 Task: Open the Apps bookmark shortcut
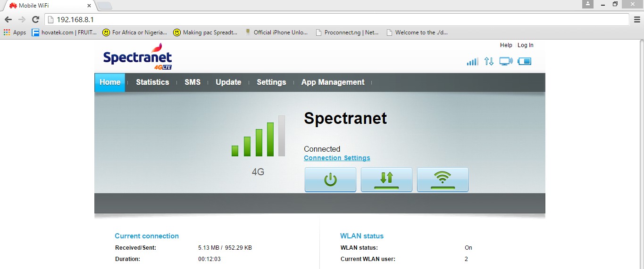click(15, 33)
